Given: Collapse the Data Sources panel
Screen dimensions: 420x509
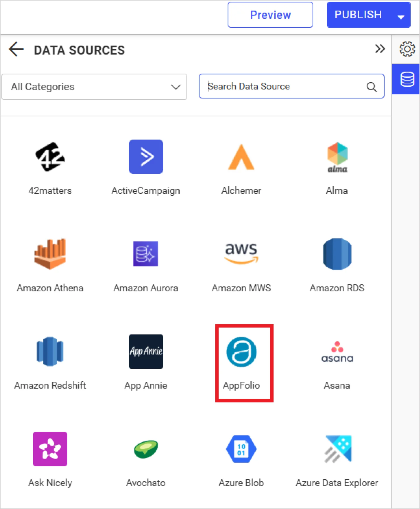Looking at the screenshot, I should point(380,49).
